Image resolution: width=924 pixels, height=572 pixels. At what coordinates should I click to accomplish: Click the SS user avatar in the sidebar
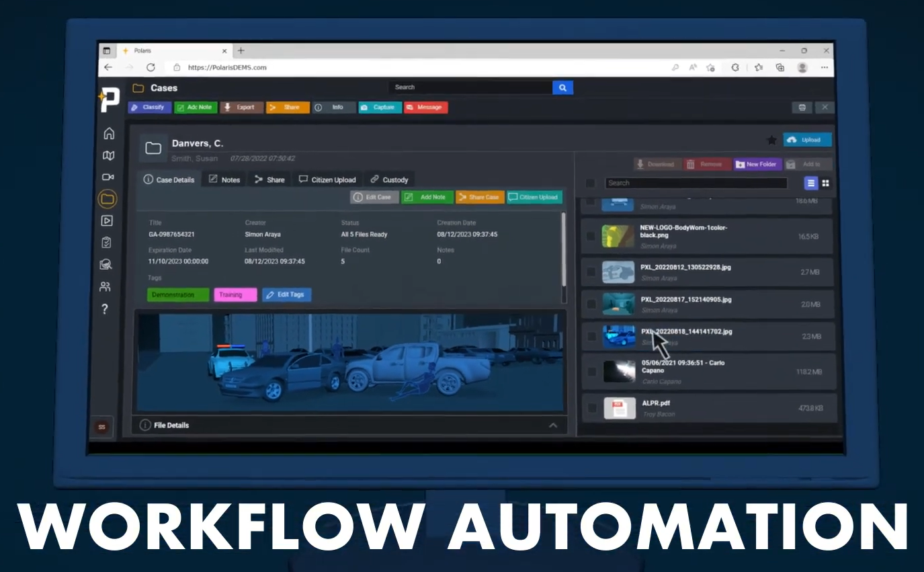point(102,427)
